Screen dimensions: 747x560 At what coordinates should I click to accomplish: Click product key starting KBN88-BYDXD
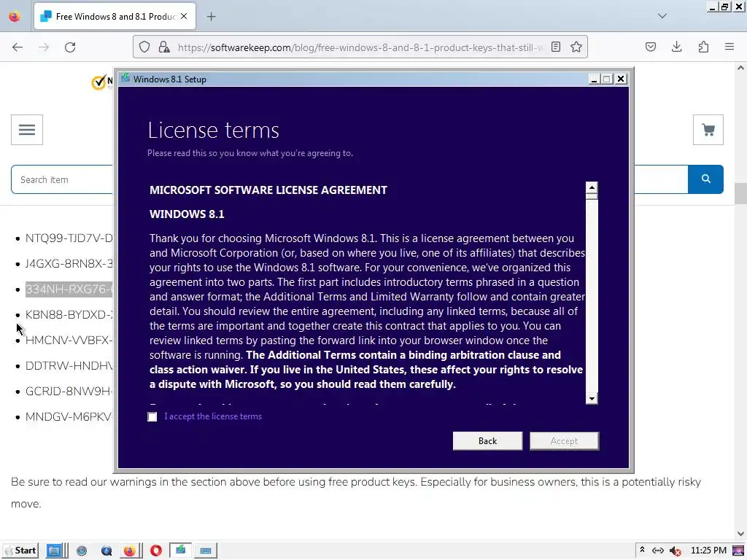pos(69,315)
